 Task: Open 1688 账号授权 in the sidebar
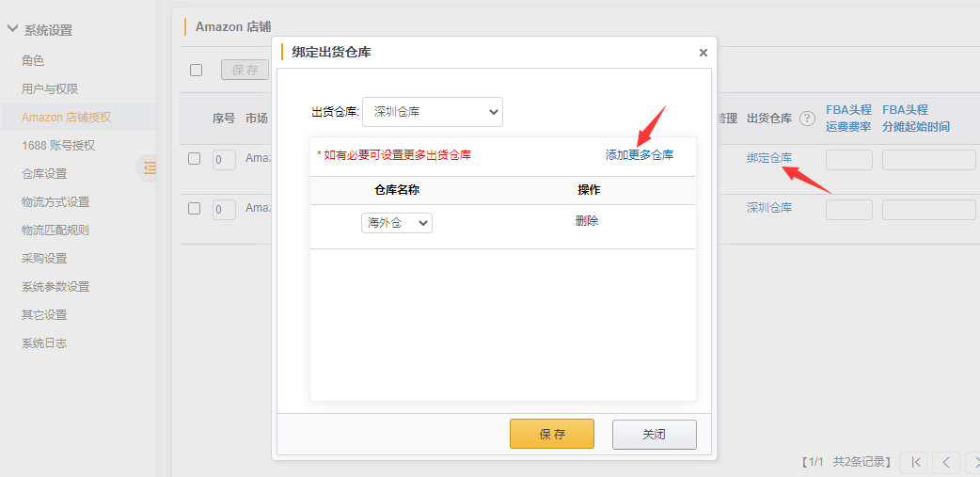click(x=58, y=146)
